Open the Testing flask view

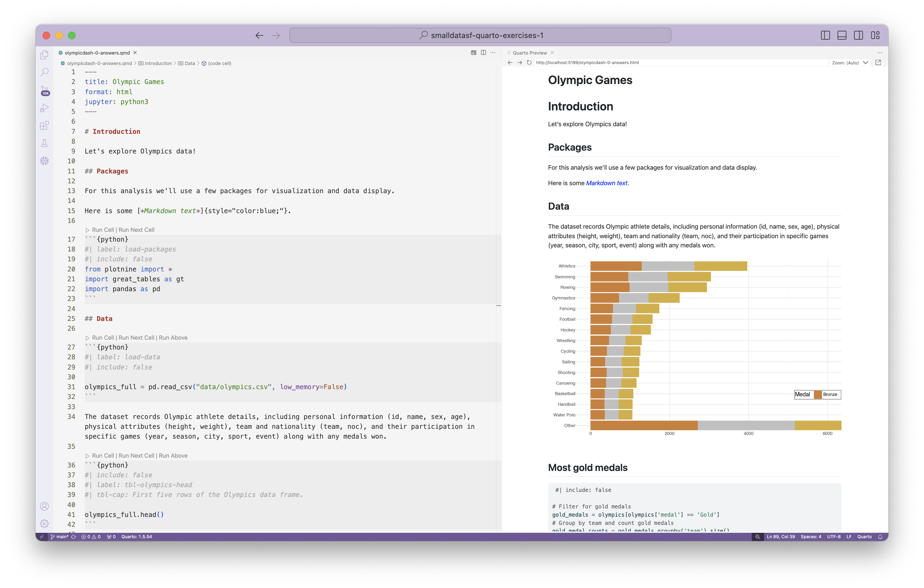coord(44,143)
